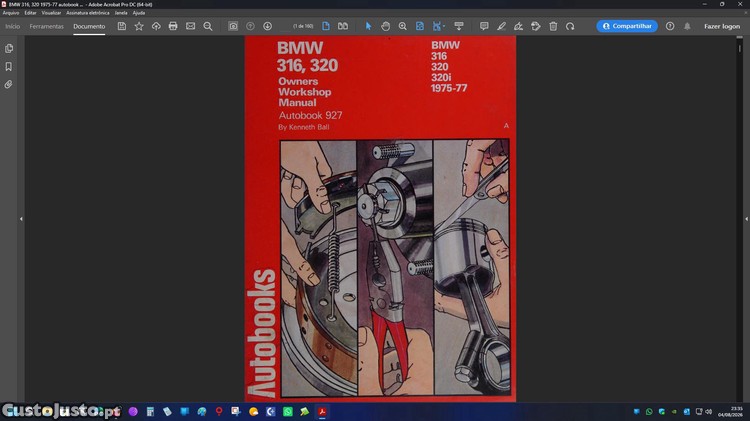
Task: Open the notifications bell
Action: pos(687,26)
